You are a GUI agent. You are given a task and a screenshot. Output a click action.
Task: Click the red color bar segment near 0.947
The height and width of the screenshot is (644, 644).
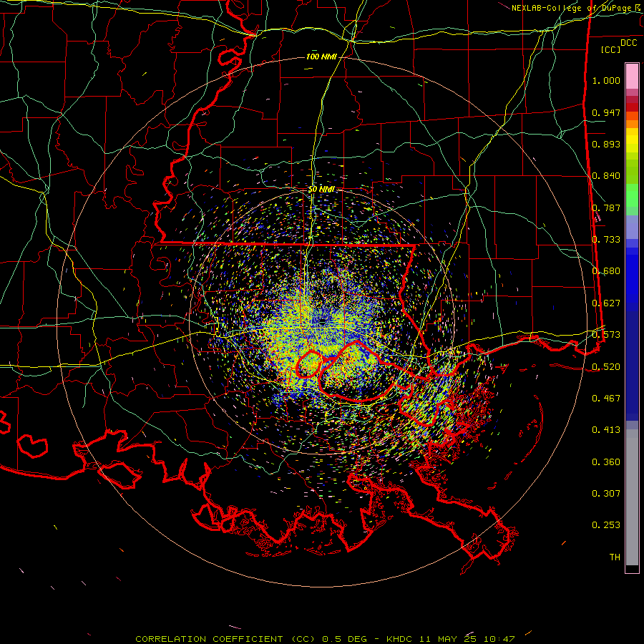(x=632, y=107)
